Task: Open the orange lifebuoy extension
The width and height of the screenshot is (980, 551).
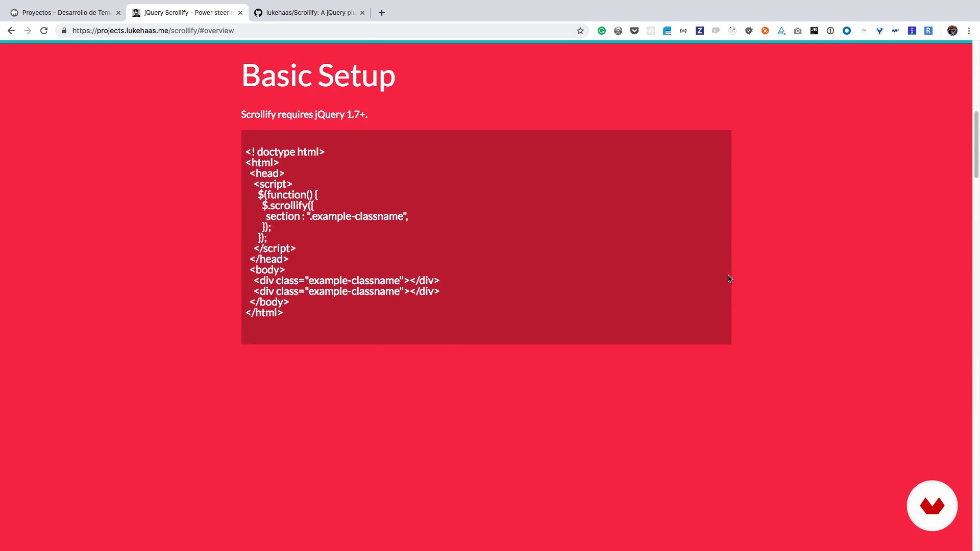Action: [765, 31]
